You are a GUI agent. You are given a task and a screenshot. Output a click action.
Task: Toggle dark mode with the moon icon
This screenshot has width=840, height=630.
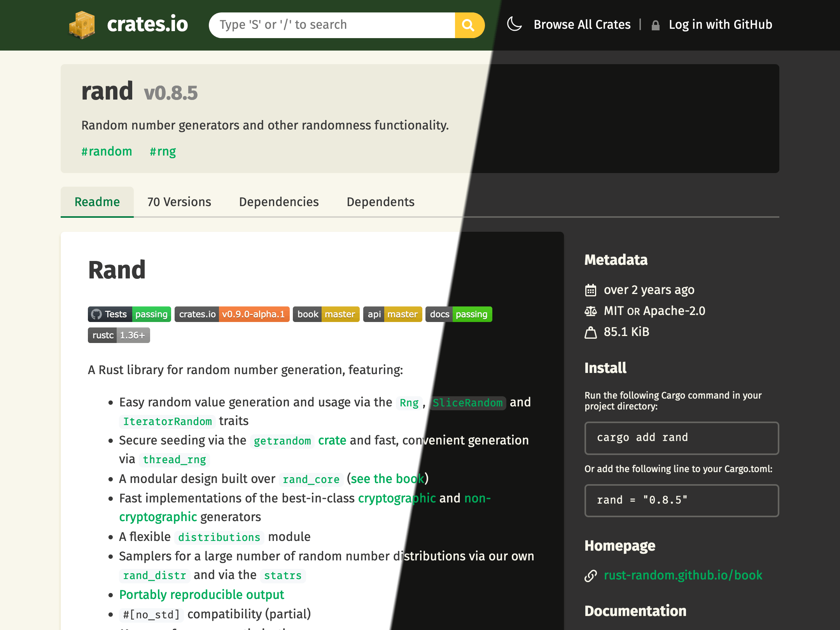(514, 24)
